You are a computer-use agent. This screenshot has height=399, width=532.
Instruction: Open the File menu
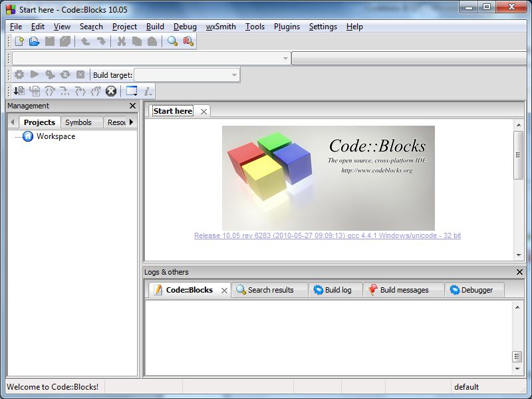click(x=16, y=27)
